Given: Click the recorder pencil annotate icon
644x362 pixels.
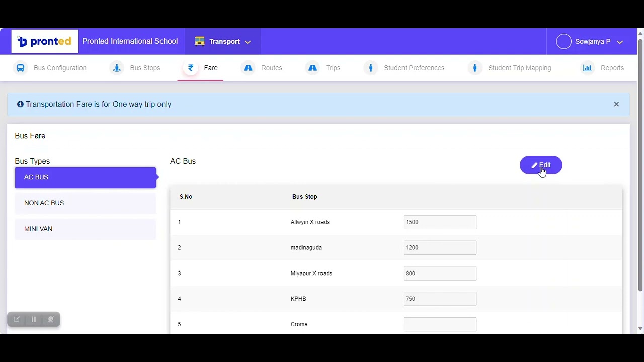Looking at the screenshot, I should click(x=17, y=319).
